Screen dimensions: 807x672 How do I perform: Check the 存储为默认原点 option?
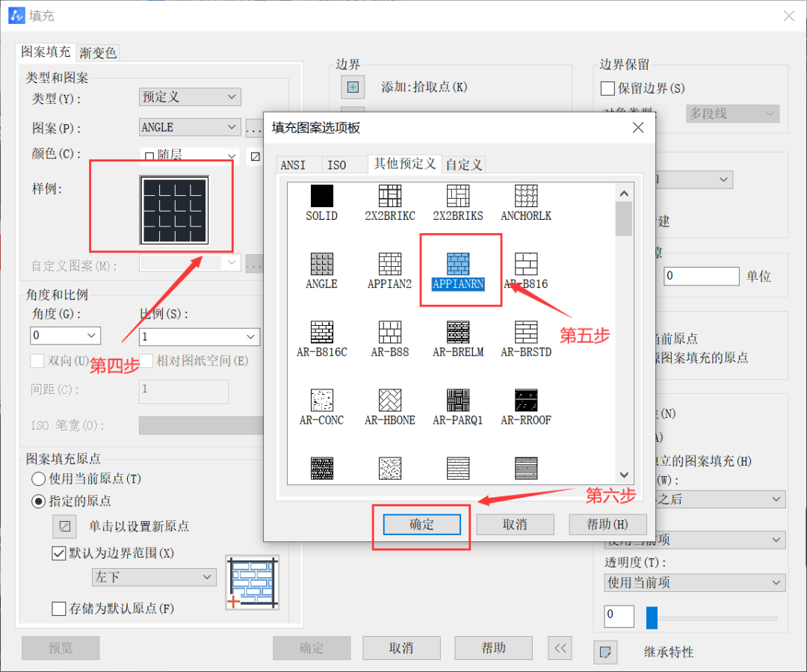pyautogui.click(x=58, y=608)
